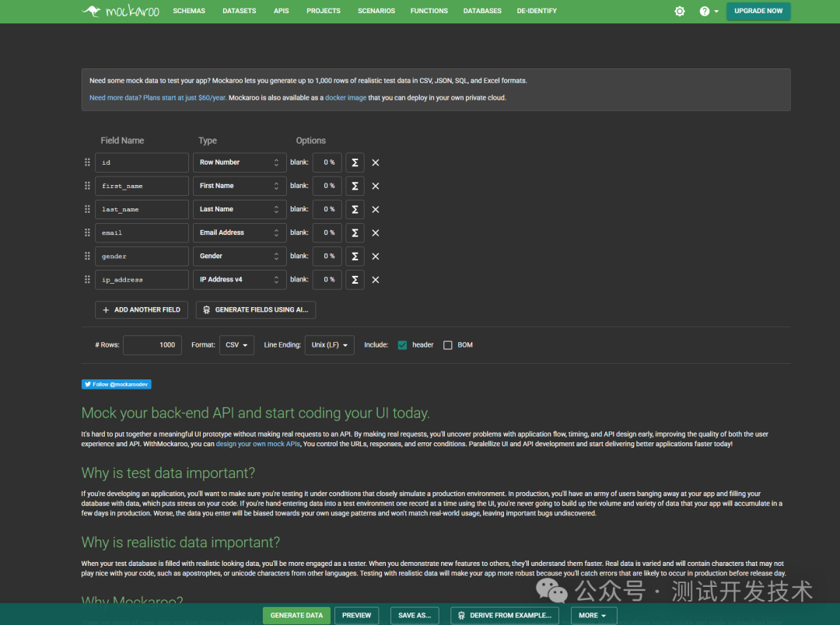Screen dimensions: 840x625
Task: Click the SAVE AS button
Action: pyautogui.click(x=415, y=616)
